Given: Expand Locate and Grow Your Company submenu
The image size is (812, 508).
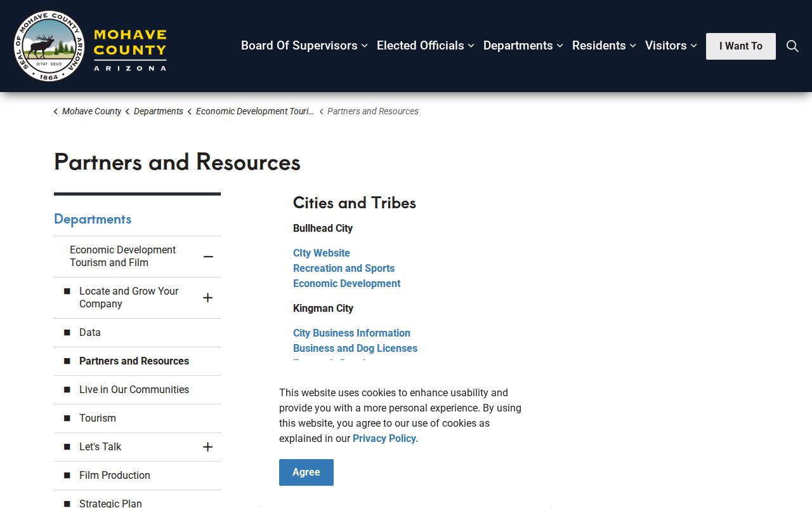Looking at the screenshot, I should click(x=207, y=298).
